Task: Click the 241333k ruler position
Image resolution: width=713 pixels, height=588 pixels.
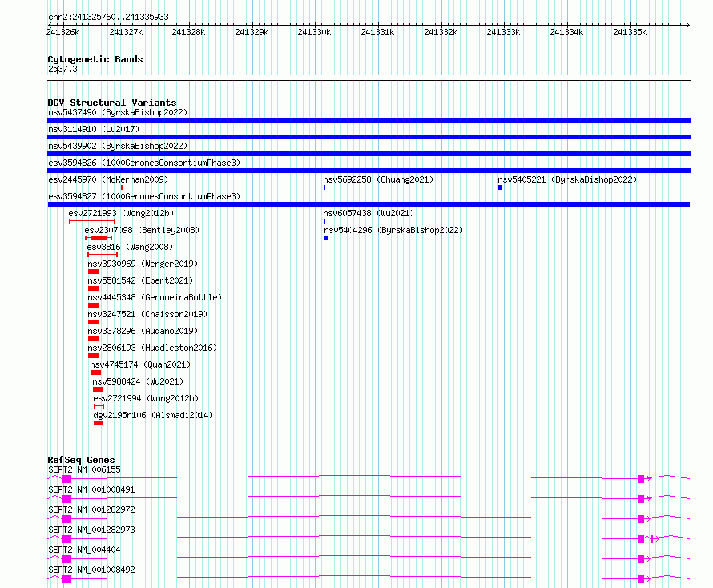Action: pyautogui.click(x=503, y=32)
